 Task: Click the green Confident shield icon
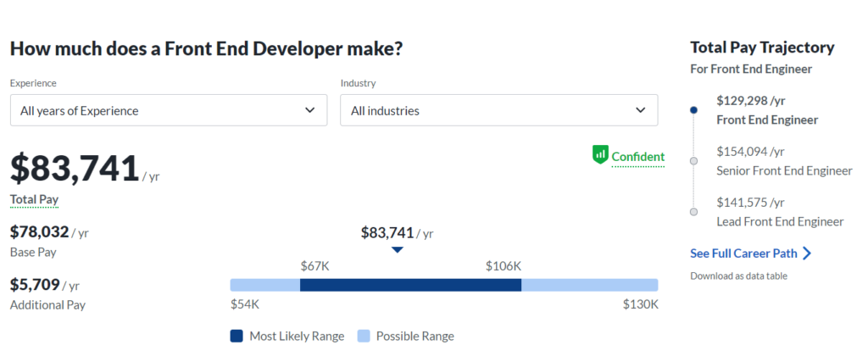(600, 155)
